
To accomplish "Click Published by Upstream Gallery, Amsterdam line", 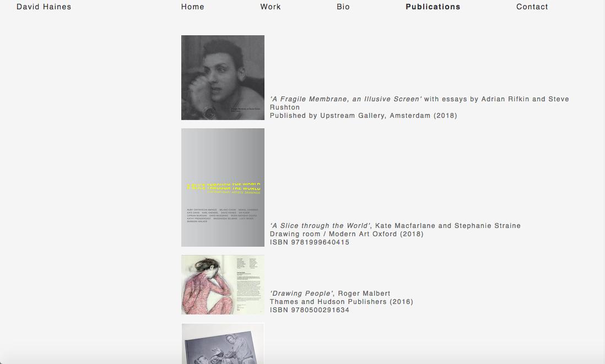I will pyautogui.click(x=363, y=116).
